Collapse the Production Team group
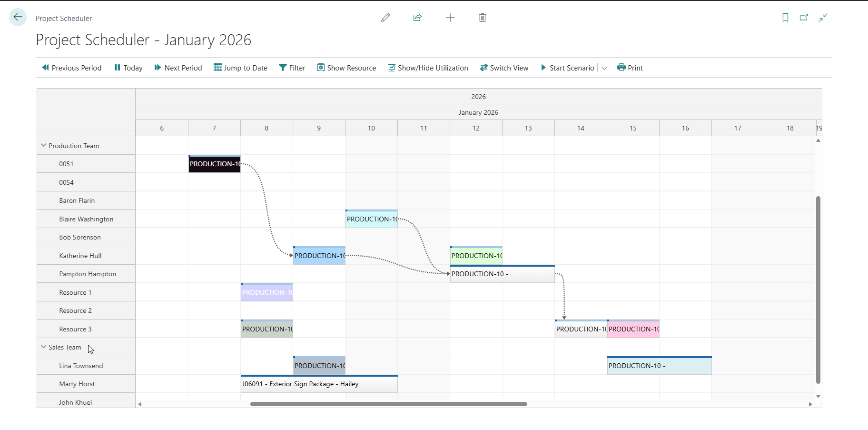The width and height of the screenshot is (868, 430). 44,146
